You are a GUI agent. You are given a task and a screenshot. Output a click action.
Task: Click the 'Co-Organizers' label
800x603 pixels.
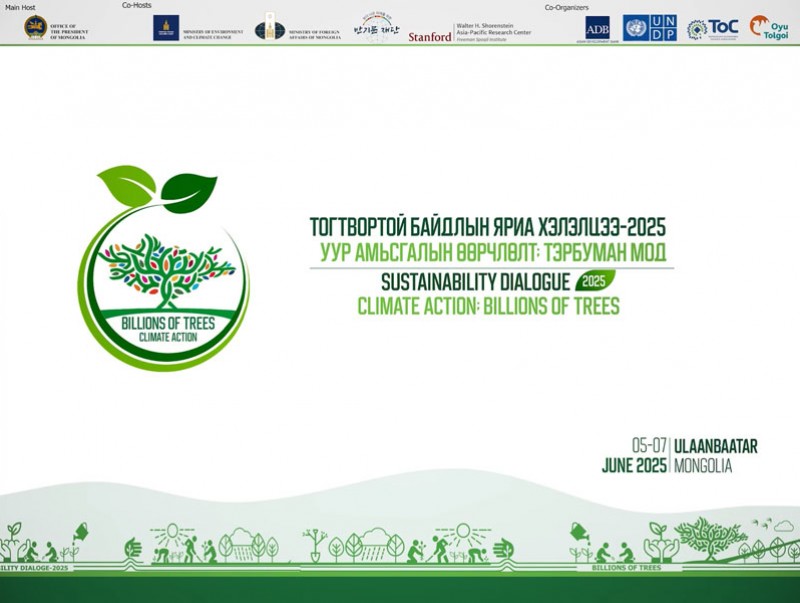[566, 7]
